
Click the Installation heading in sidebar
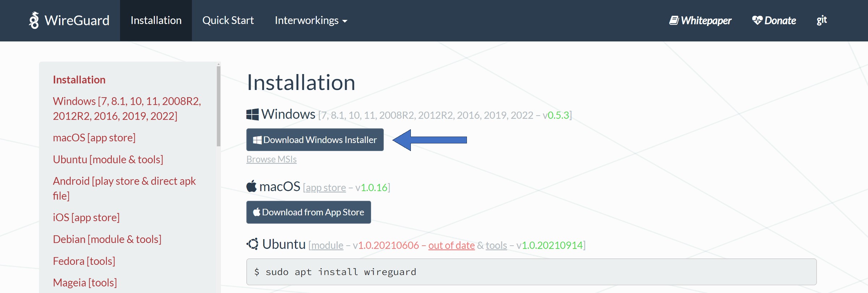pyautogui.click(x=79, y=80)
